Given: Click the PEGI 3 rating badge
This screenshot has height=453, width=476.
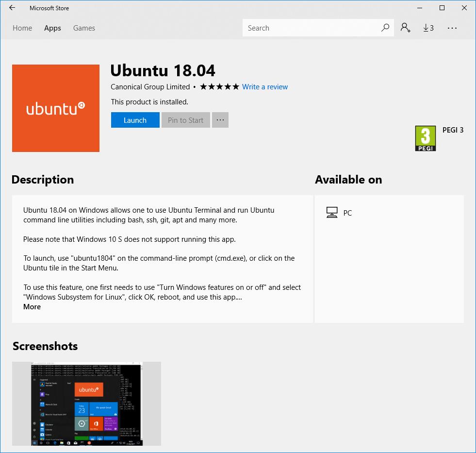Looking at the screenshot, I should click(426, 138).
